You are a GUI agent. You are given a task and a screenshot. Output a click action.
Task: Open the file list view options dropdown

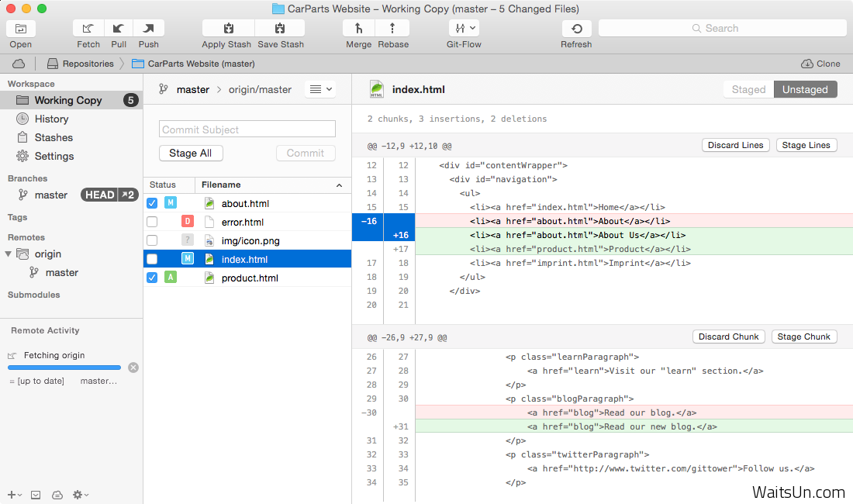pos(320,89)
